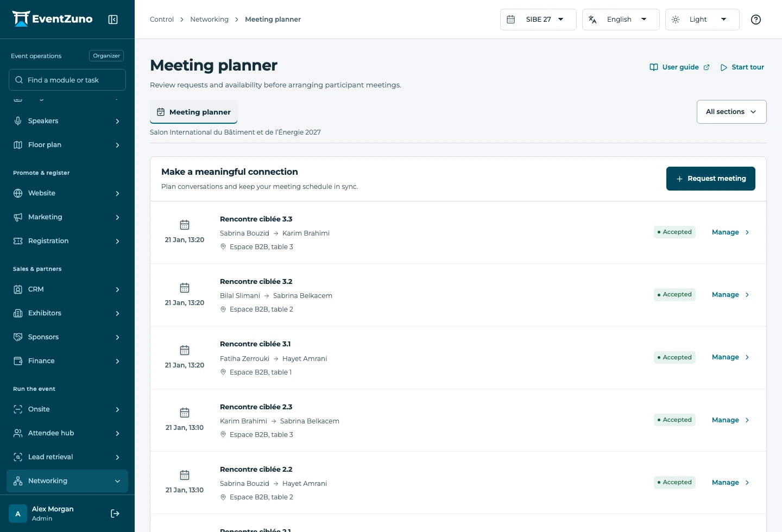
Task: Log out using the exit icon
Action: pos(115,514)
